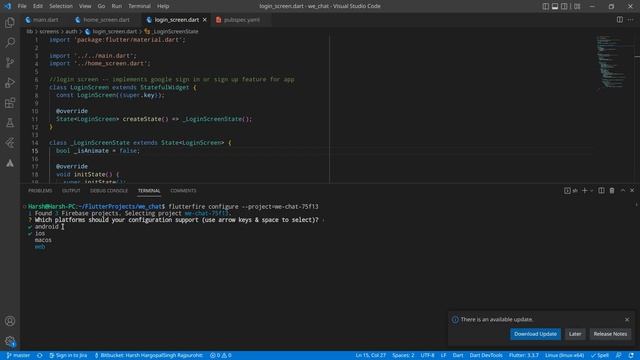The image size is (640, 360).
Task: Switch to the Output panel tab
Action: click(71, 191)
